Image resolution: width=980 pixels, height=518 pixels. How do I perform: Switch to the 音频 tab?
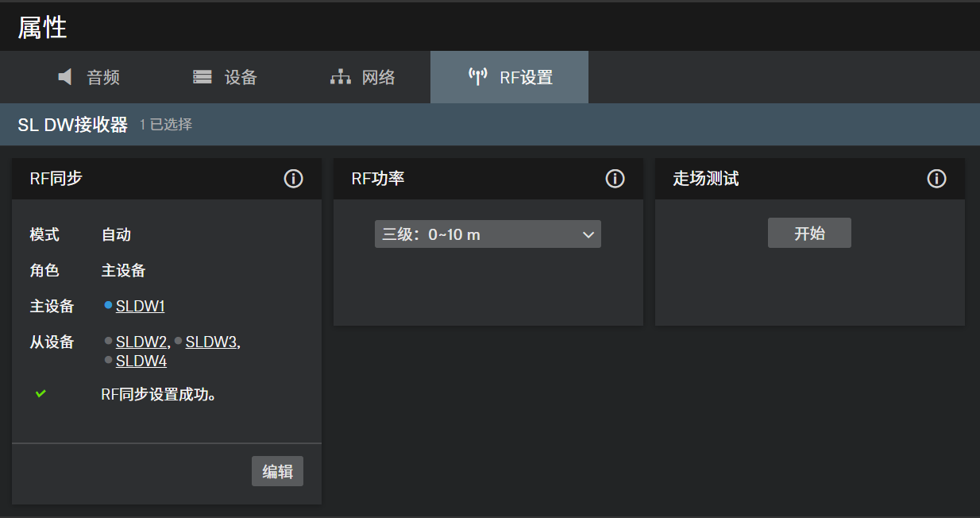point(89,77)
